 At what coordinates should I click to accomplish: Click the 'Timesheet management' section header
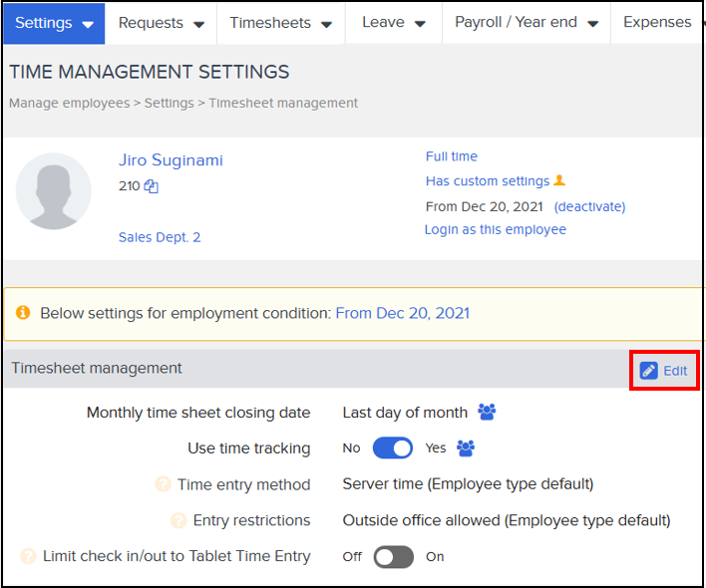[97, 368]
